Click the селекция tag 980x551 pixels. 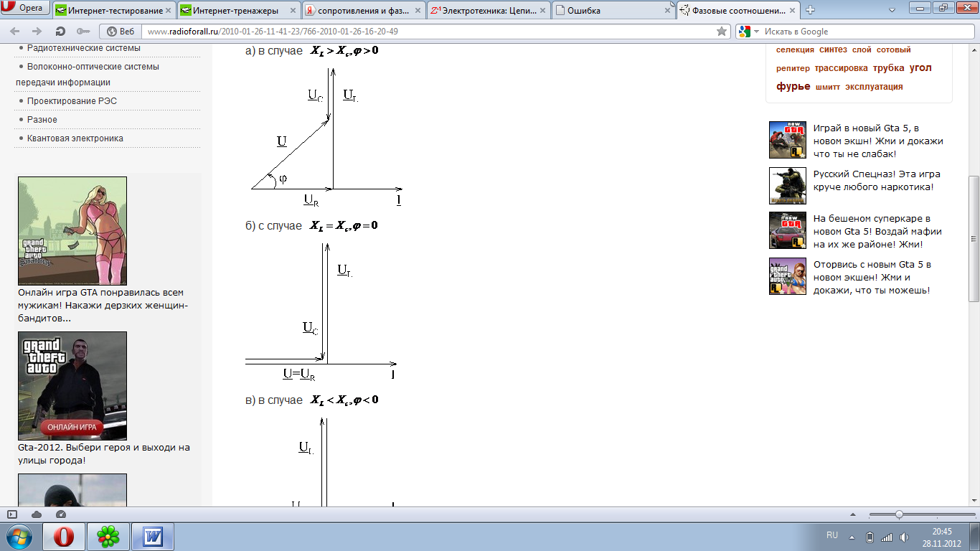click(795, 50)
